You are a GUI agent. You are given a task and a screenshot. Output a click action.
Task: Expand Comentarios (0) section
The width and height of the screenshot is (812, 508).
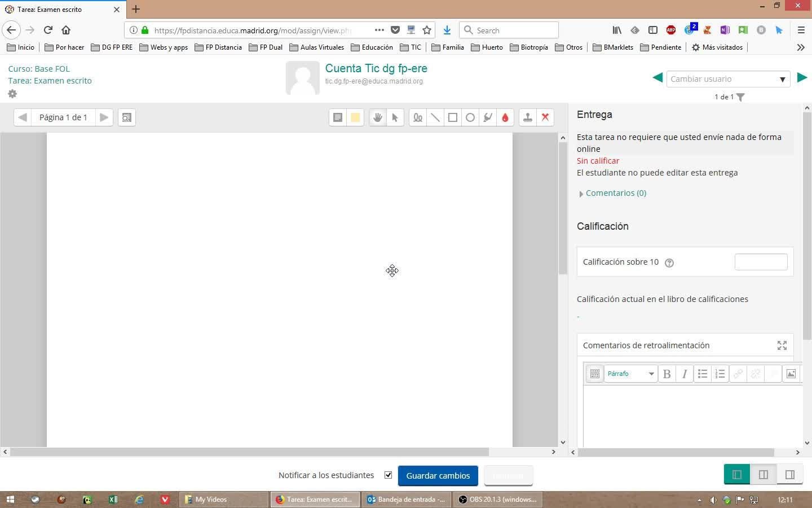coord(615,193)
